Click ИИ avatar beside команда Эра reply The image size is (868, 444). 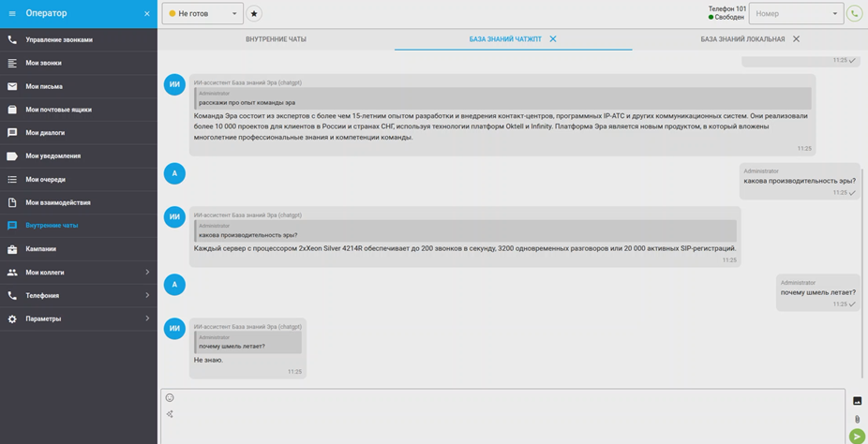click(x=174, y=84)
